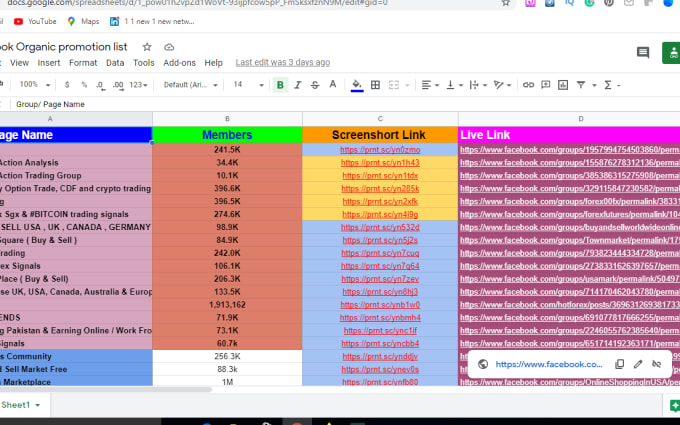Open the font size 14 dropdown
This screenshot has height=425, width=680.
point(248,85)
